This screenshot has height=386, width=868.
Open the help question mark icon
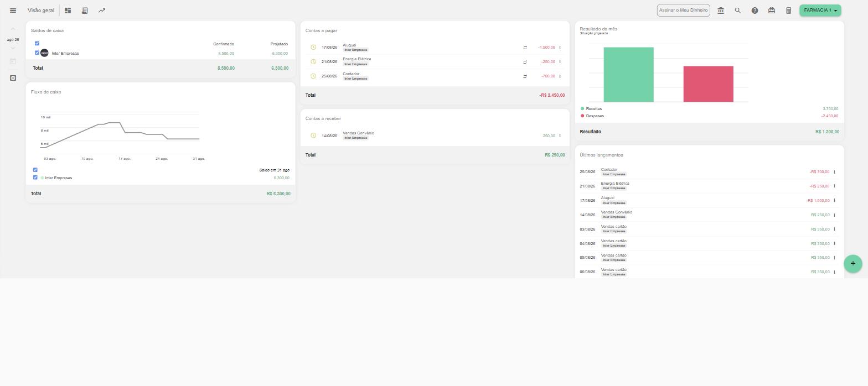click(755, 11)
